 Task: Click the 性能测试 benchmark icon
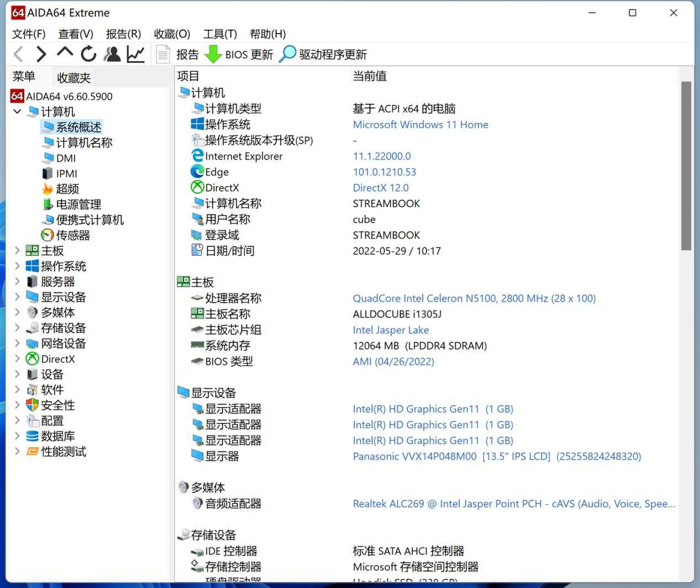point(33,452)
